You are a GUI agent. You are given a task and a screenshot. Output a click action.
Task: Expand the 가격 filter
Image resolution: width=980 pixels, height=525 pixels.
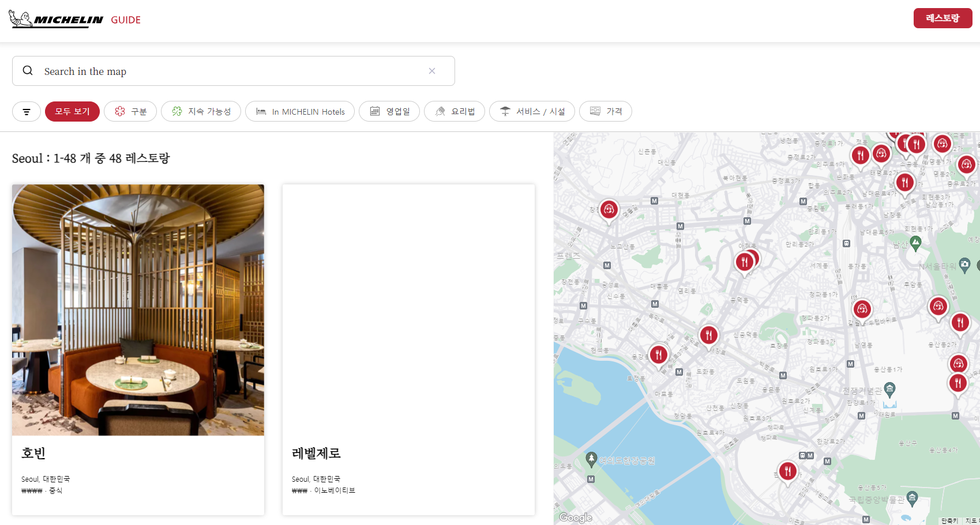pyautogui.click(x=606, y=111)
